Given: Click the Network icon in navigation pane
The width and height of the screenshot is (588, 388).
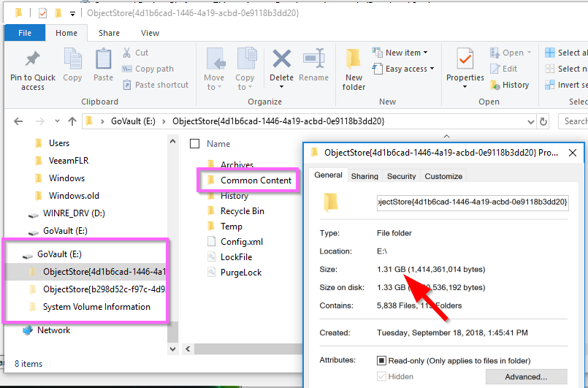Looking at the screenshot, I should (27, 330).
